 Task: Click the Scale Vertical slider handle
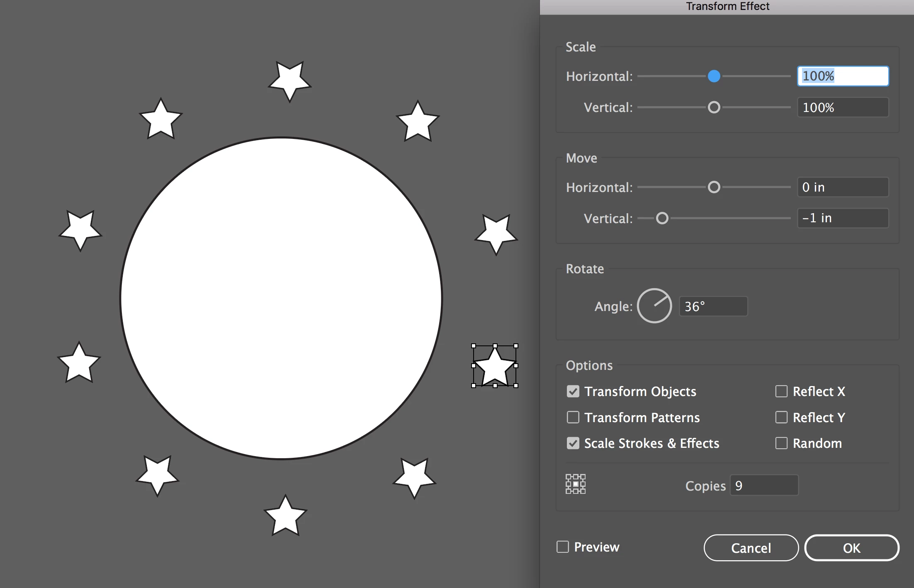click(x=714, y=107)
